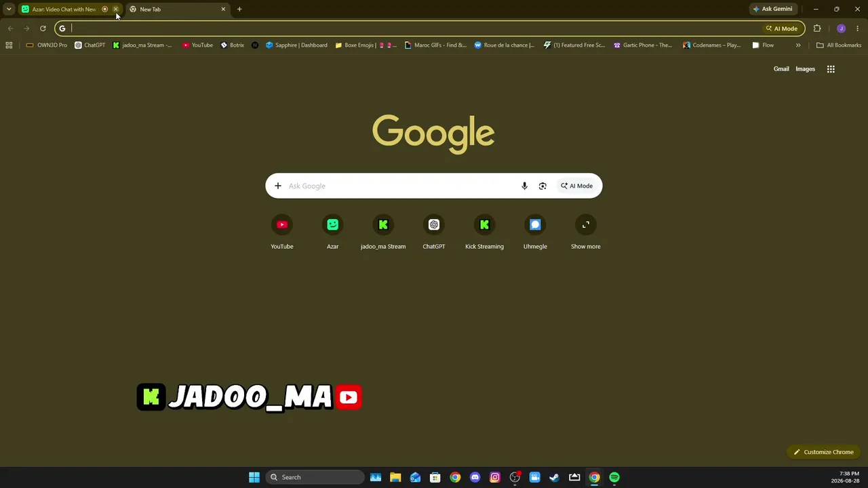
Task: Open the ChatGPT shortcut tile
Action: coord(434,232)
